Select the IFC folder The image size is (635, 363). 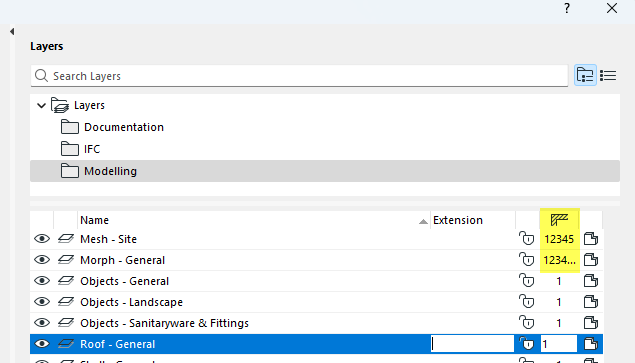(92, 149)
